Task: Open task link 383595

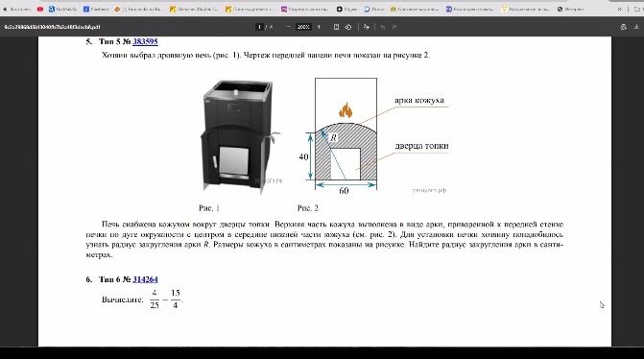Action: coord(145,41)
